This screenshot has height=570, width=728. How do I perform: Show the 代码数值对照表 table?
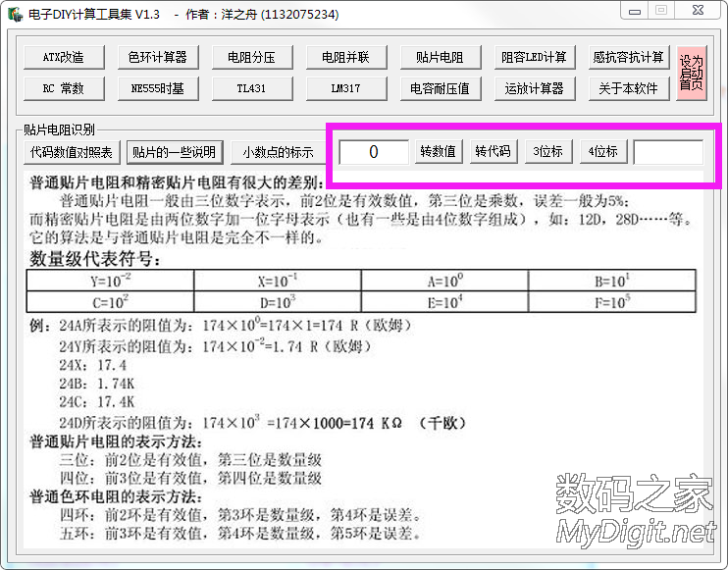click(x=72, y=152)
